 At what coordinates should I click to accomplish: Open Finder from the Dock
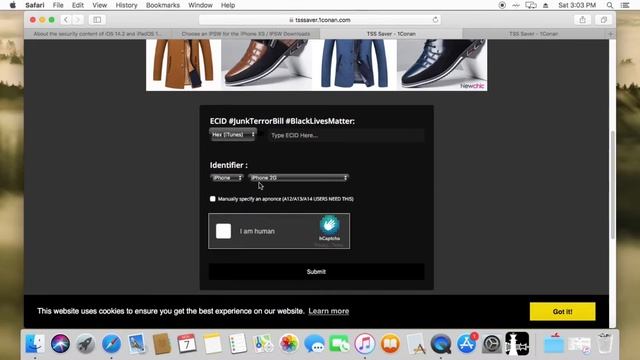35,344
